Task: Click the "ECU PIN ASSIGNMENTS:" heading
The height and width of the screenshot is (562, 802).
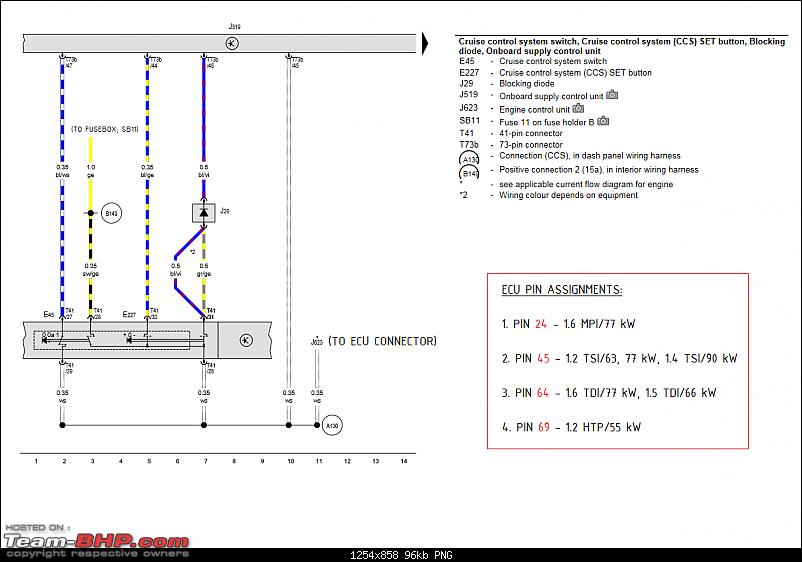Action: point(562,290)
